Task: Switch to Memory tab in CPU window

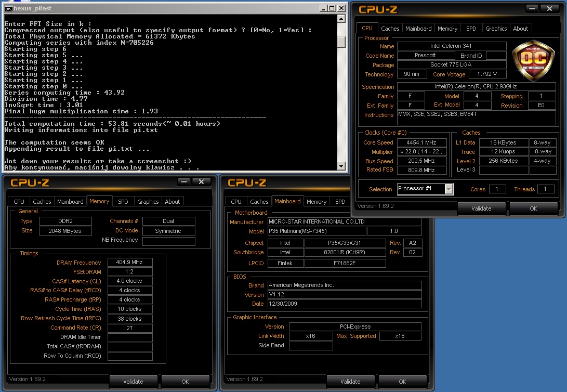Action: pos(447,29)
